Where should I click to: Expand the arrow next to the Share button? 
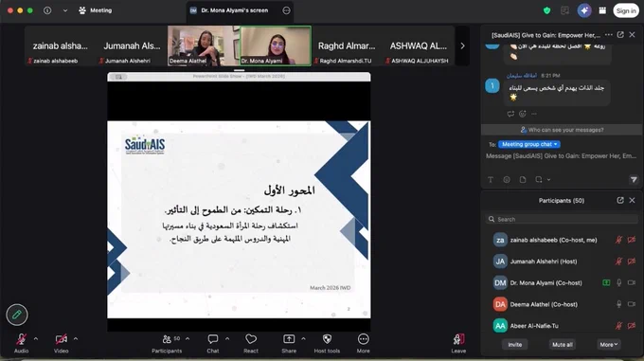pyautogui.click(x=303, y=339)
